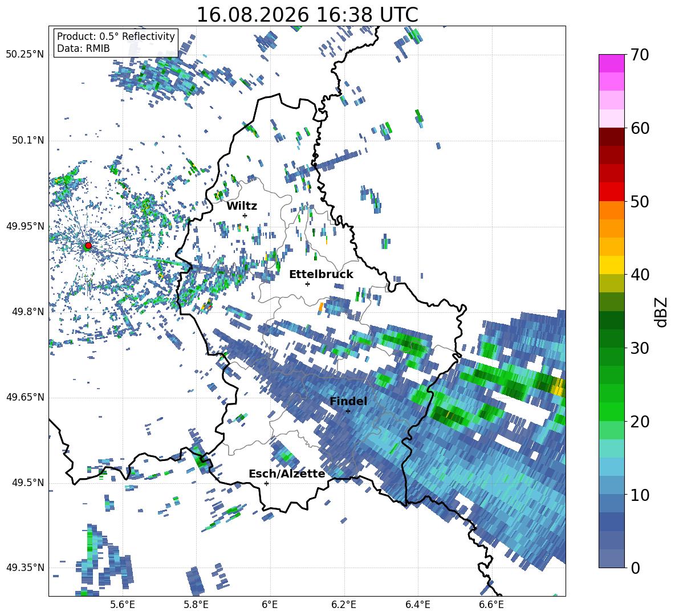675x616 pixels.
Task: Click the timestamp title 16.08.2026 16:38 UTC
Action: tap(307, 15)
